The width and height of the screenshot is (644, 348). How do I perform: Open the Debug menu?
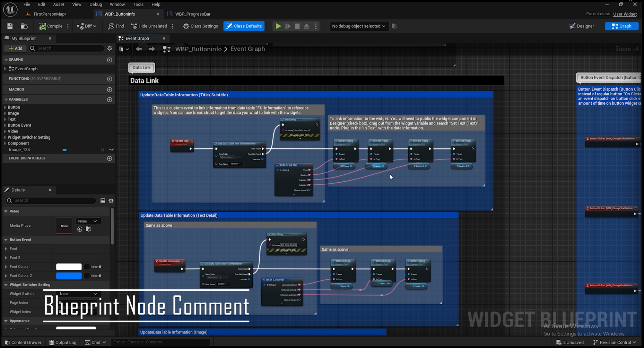coord(96,5)
